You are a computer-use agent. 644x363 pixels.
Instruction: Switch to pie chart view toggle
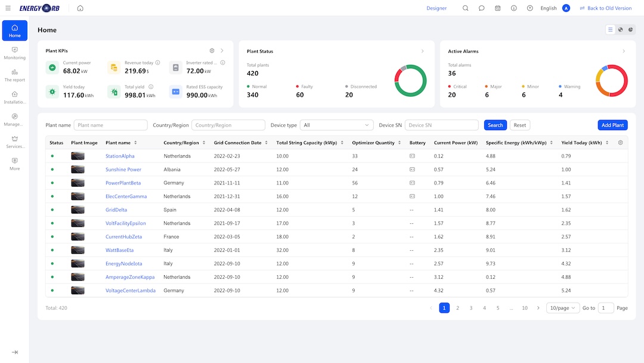tap(630, 30)
